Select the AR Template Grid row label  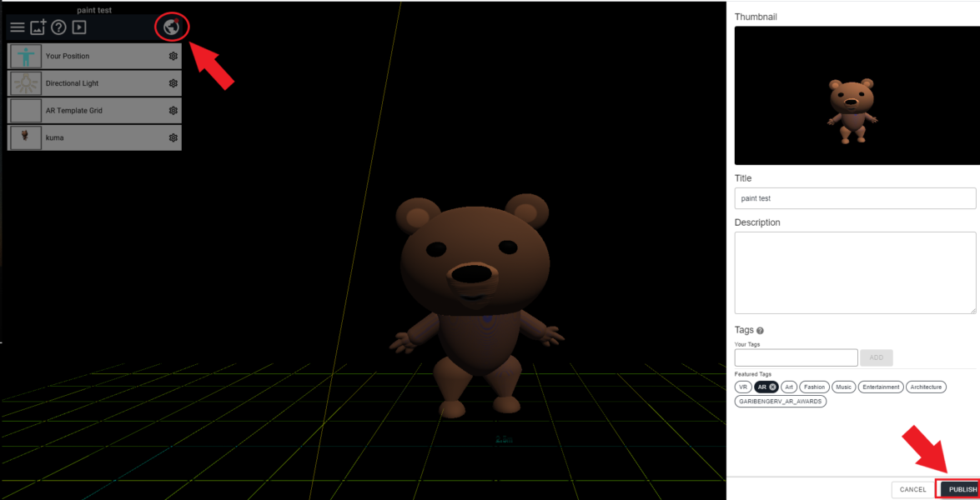(x=73, y=111)
